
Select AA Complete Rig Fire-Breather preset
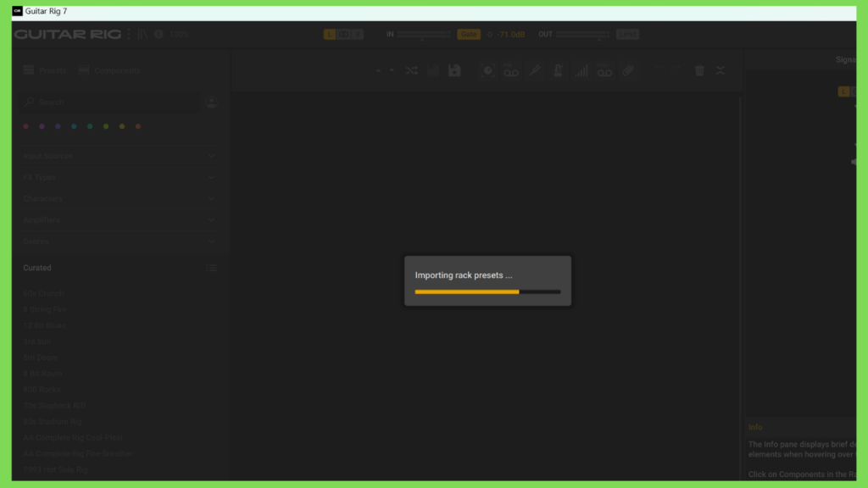tap(78, 454)
